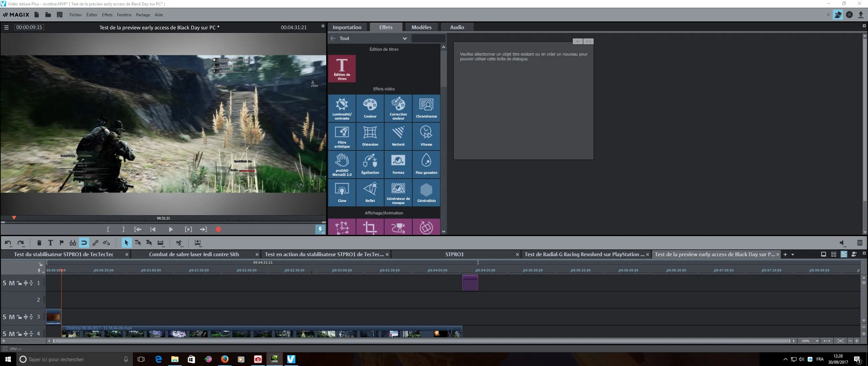Click the proDAD Mercalli 2.0 effect
868x366 pixels.
click(342, 164)
